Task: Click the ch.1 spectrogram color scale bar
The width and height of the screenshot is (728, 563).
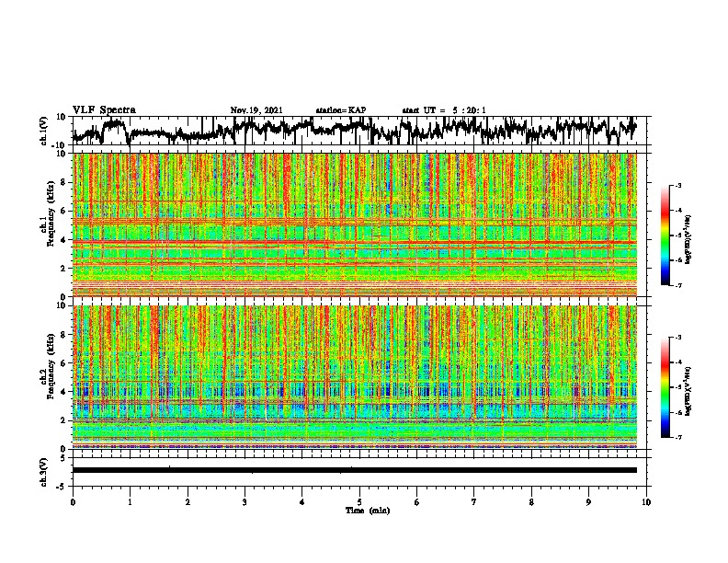Action: pyautogui.click(x=665, y=236)
